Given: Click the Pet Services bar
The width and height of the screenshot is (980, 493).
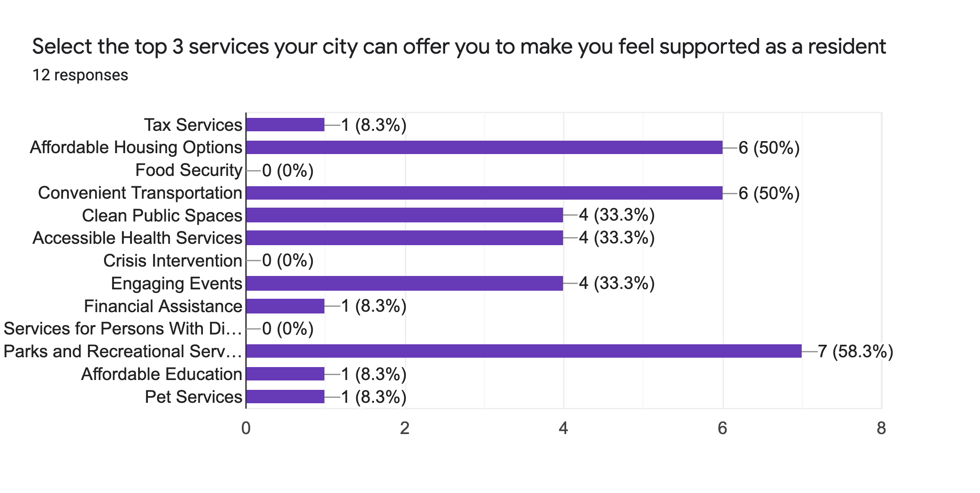Looking at the screenshot, I should [286, 397].
